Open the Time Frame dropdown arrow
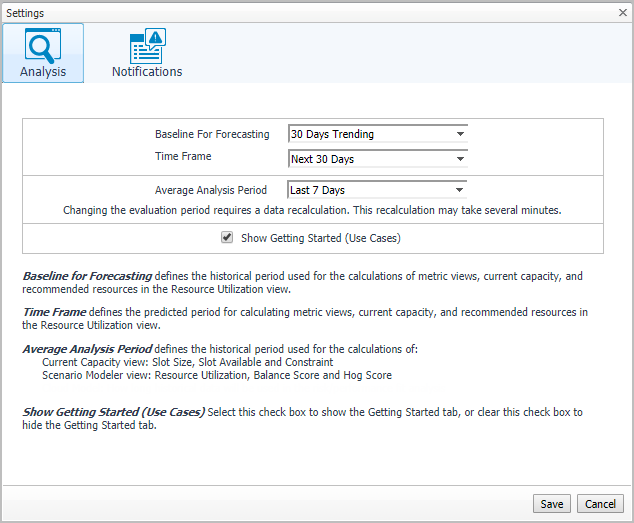634x523 pixels. click(460, 159)
